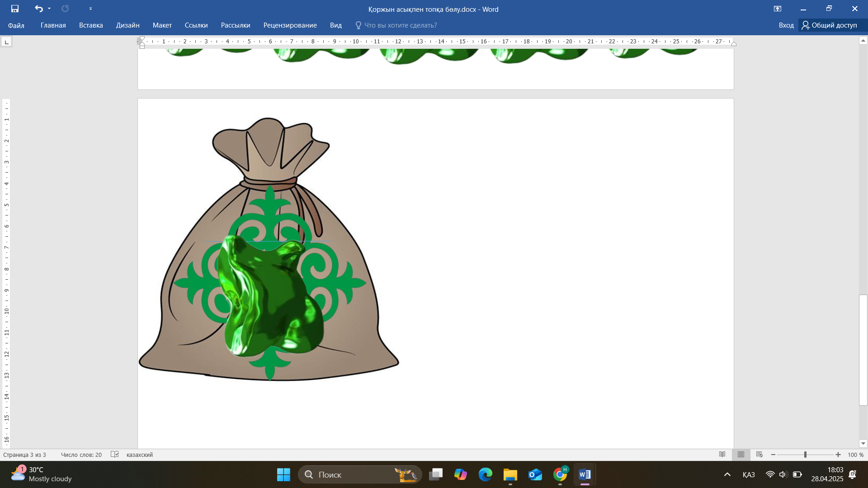The image size is (868, 488).
Task: Open the Рецензирование ribbon tab
Action: pos(290,25)
